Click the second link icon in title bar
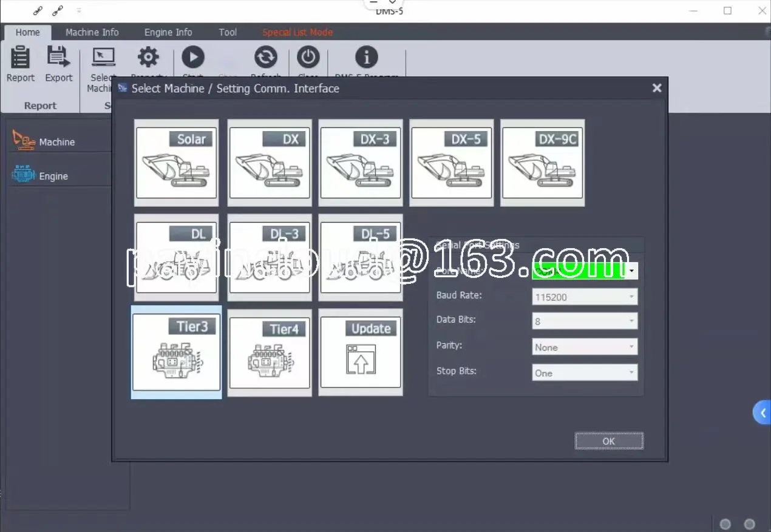The image size is (771, 532). (58, 10)
